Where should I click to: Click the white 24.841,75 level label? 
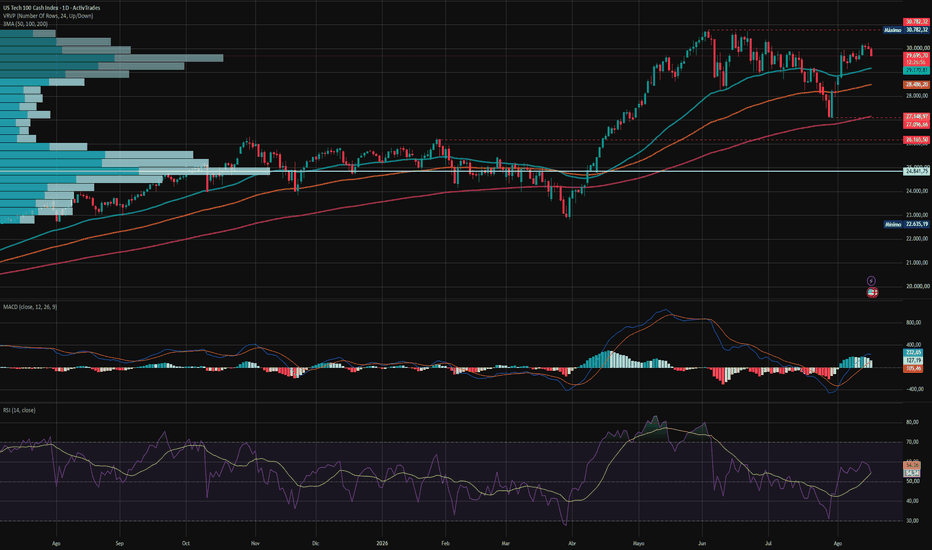click(916, 171)
